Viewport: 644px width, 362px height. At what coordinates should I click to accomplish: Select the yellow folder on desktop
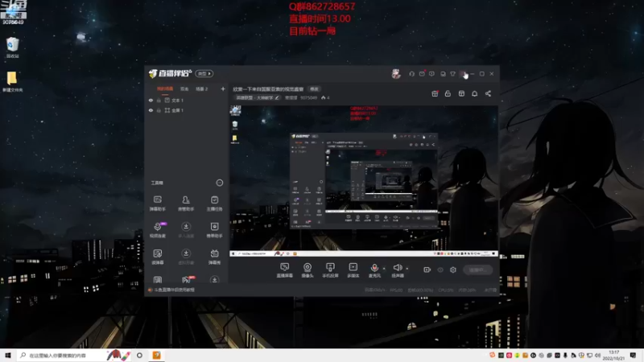[x=12, y=81]
